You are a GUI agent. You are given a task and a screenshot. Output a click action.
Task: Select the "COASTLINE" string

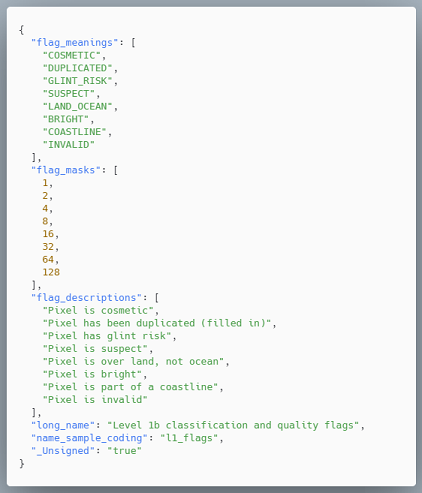(x=75, y=132)
